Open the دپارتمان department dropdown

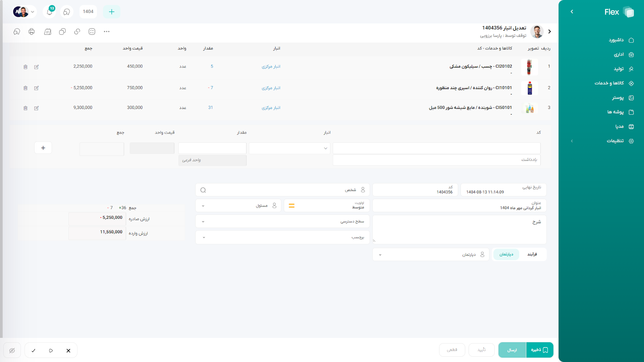[431, 254]
